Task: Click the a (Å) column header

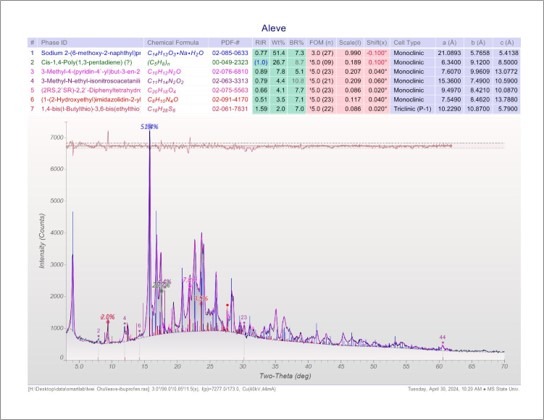Action: [x=450, y=43]
